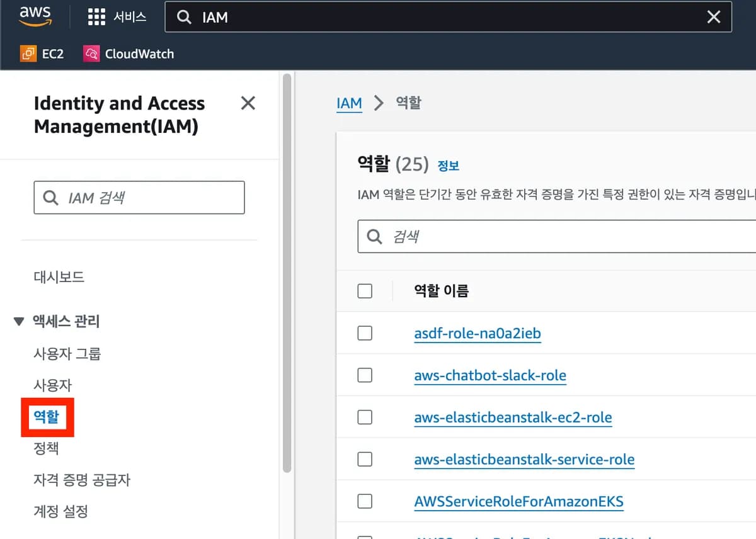Open 계정 설정 in the sidebar
Image resolution: width=756 pixels, height=539 pixels.
(x=60, y=511)
